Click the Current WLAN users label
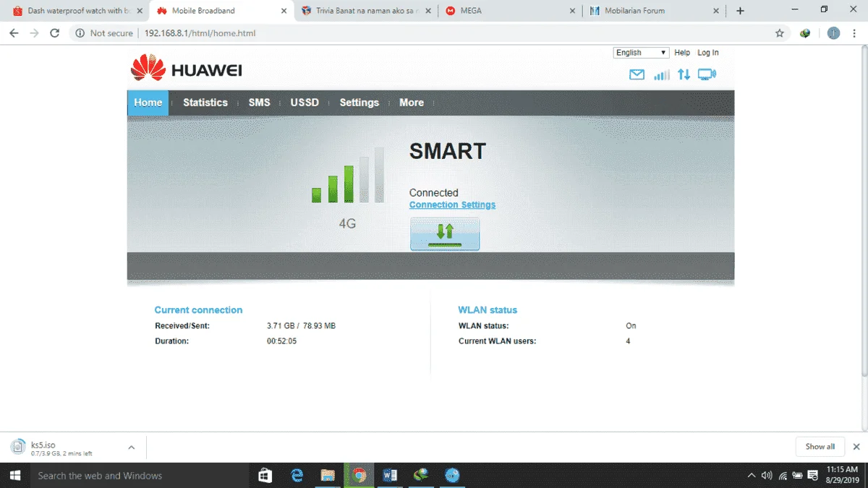The image size is (868, 488). [x=498, y=341]
